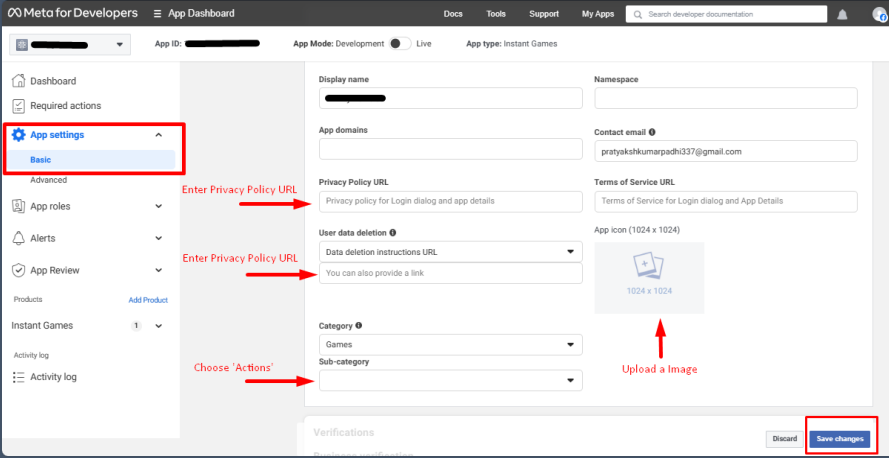Click the info icon beside Contact email

(x=652, y=132)
